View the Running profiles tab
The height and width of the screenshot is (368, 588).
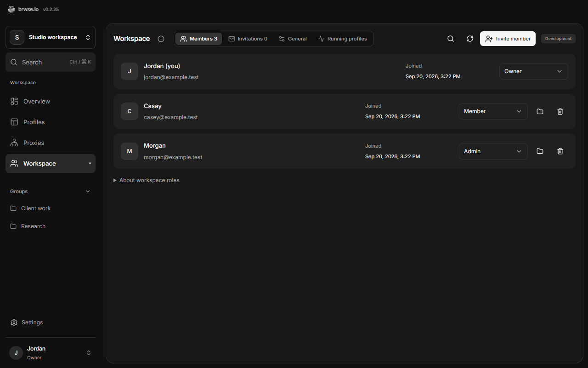coord(343,39)
